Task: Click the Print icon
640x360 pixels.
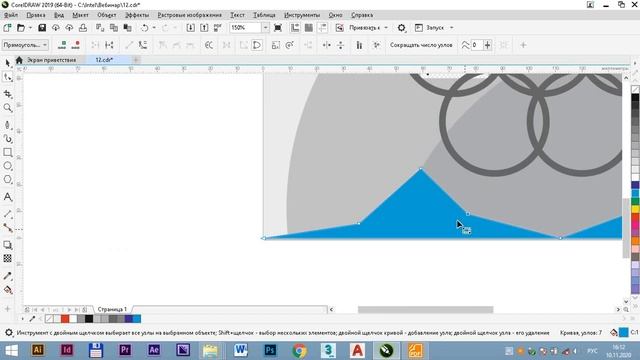Action: click(x=83, y=28)
